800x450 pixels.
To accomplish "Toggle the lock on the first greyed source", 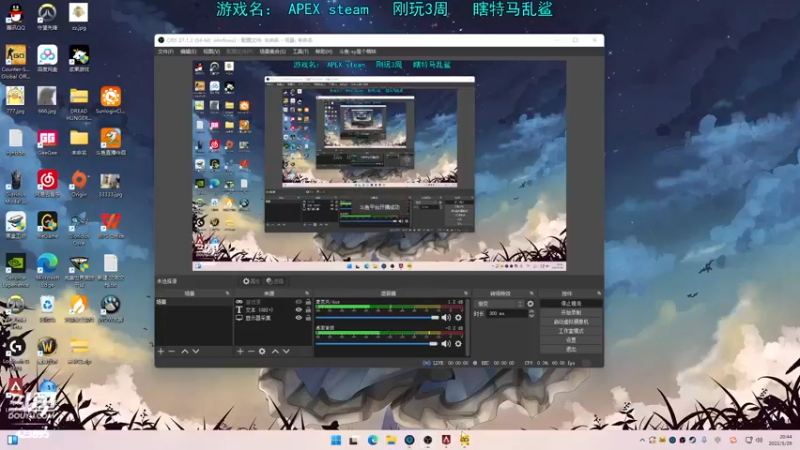I will pos(308,302).
